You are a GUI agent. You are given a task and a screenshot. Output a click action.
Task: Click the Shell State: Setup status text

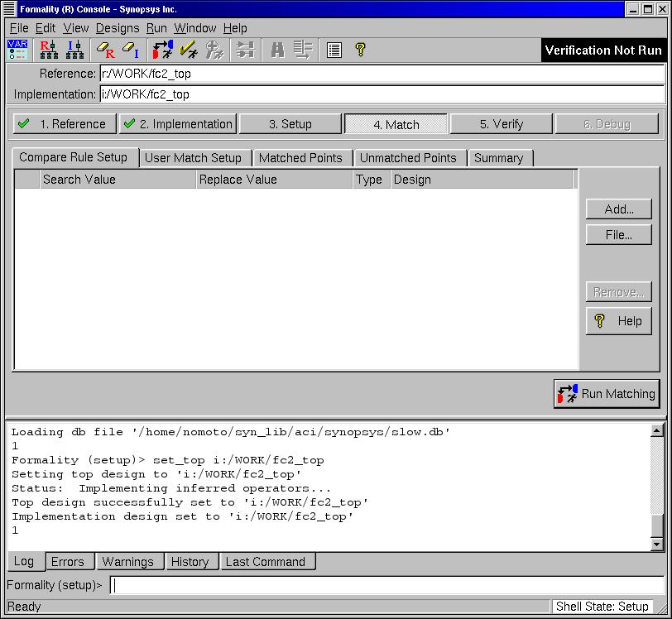602,606
